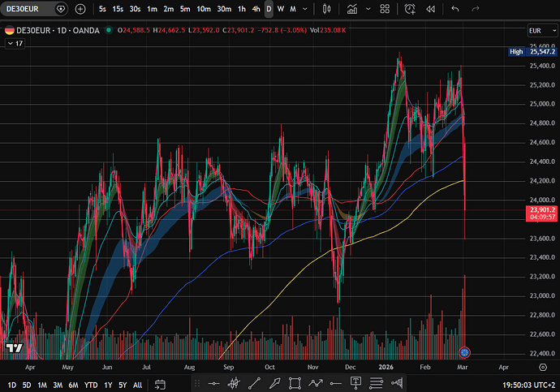Set date range to YTD

[91, 386]
